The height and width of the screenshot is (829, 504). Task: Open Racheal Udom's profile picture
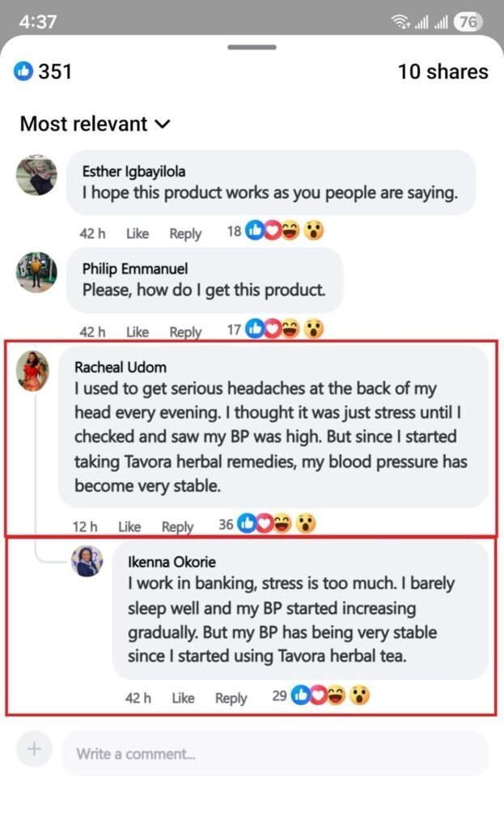32,371
